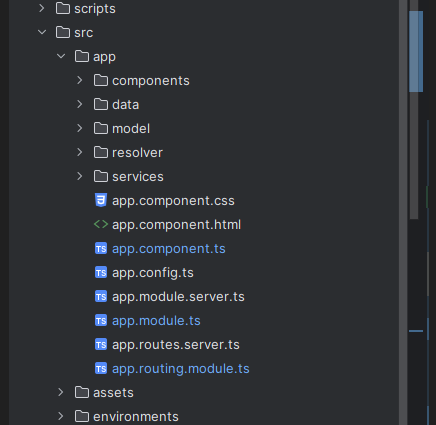
Task: Open app.module.ts file name
Action: pyautogui.click(x=156, y=321)
